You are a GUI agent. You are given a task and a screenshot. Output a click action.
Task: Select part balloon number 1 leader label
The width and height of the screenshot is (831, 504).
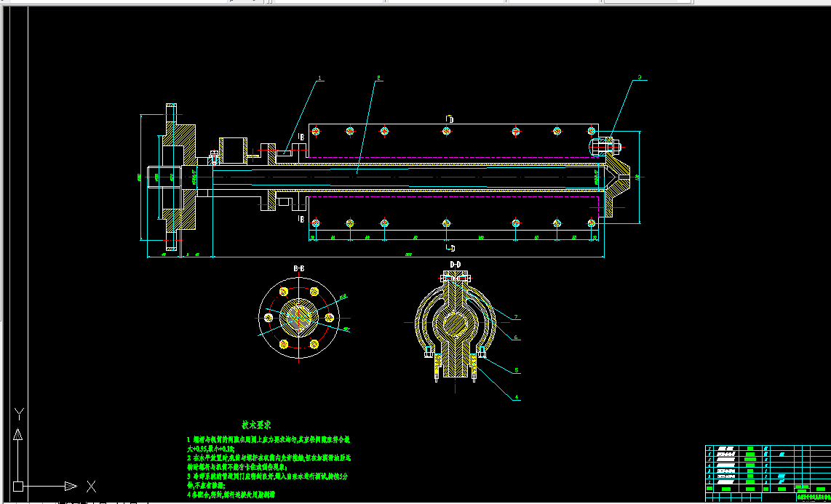(320, 79)
